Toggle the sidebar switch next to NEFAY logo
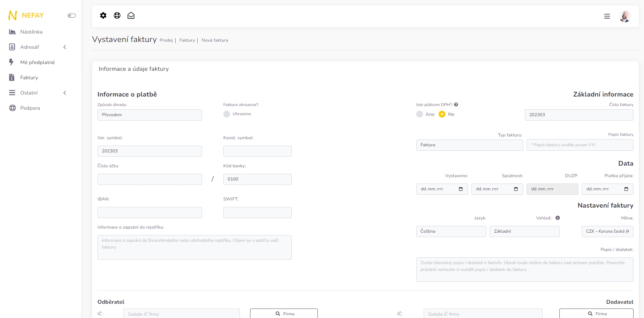 point(72,16)
